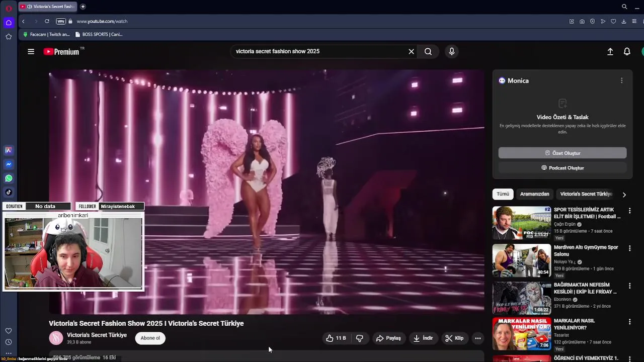Open MARKALAR NASIL YENİLENİYOR video title
The image size is (644, 362).
[574, 324]
